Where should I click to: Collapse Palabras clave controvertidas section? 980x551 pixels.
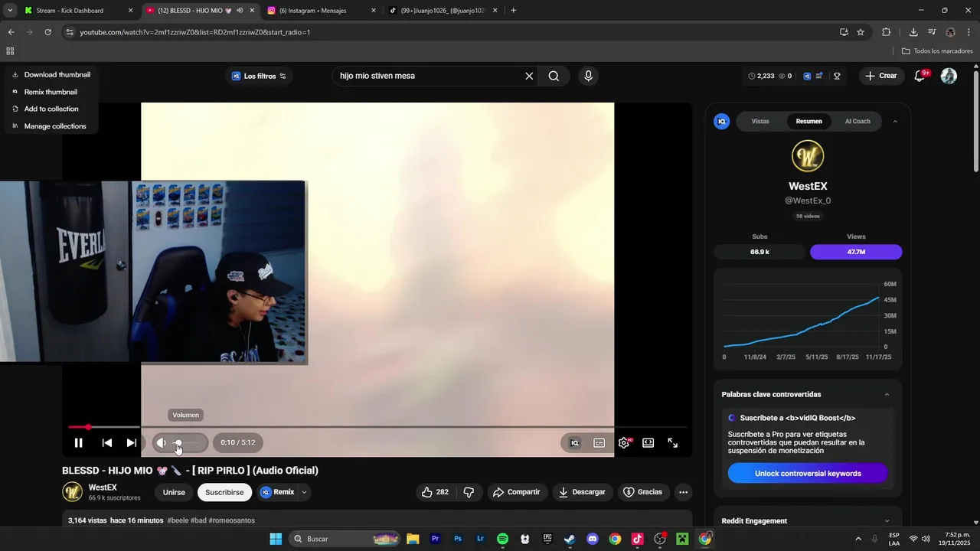[x=887, y=395]
